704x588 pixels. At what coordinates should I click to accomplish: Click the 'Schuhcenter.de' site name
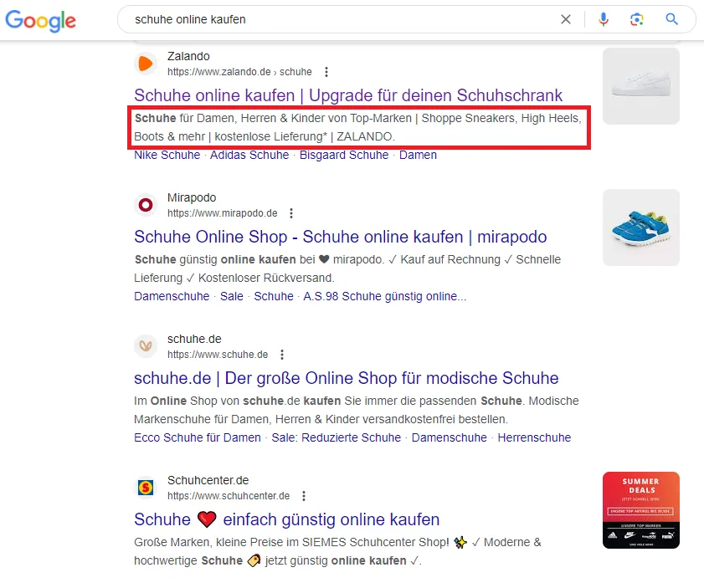(x=208, y=480)
